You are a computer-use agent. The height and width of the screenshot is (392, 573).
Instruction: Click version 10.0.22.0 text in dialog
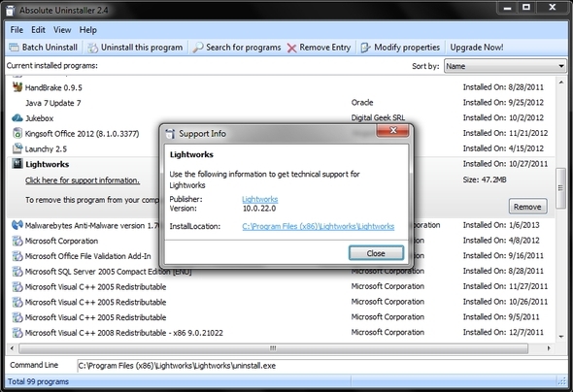pos(259,209)
